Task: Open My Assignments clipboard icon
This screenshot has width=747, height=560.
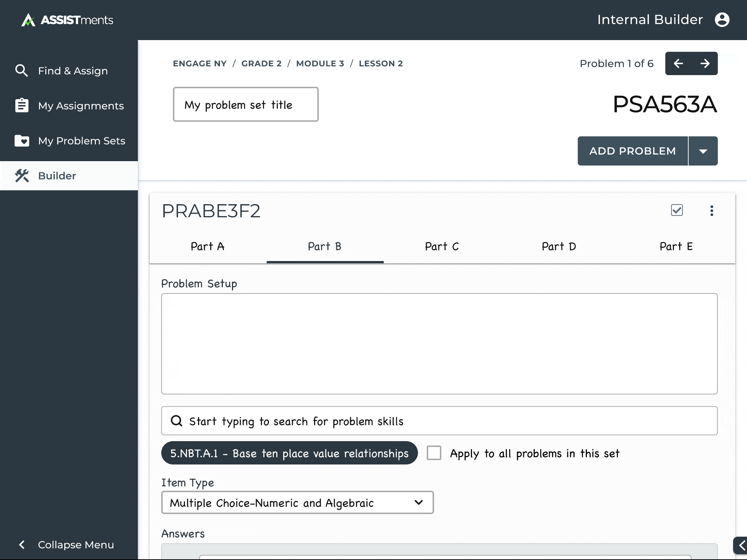Action: click(x=22, y=106)
